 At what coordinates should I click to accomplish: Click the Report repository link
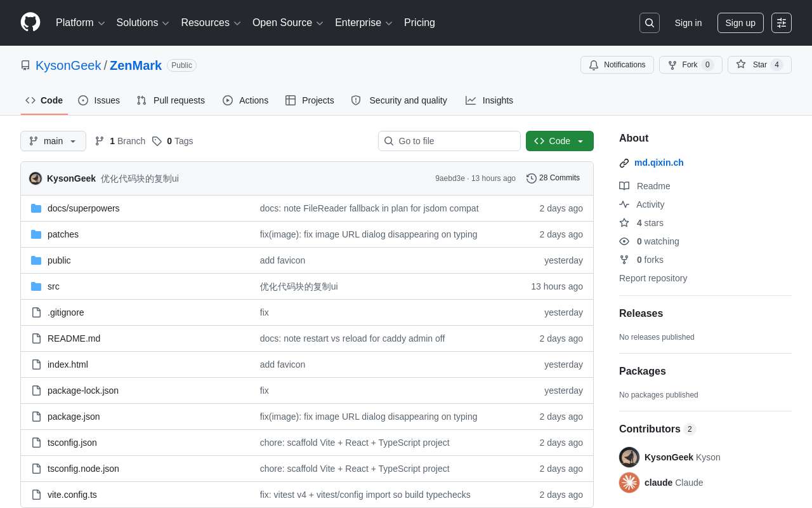(653, 278)
